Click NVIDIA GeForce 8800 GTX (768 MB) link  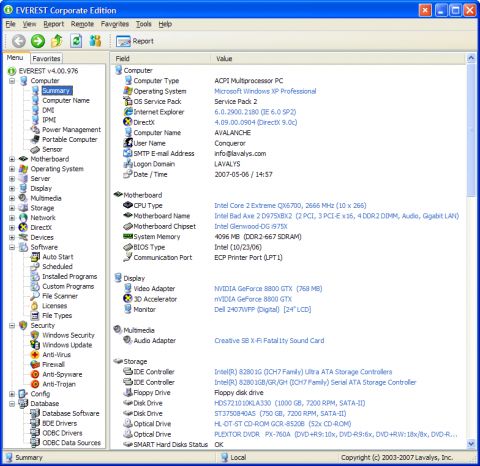(268, 289)
